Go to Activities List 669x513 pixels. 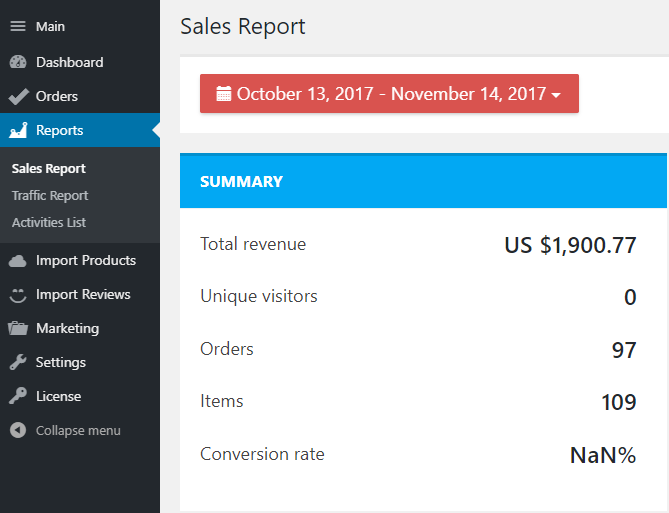click(x=49, y=222)
